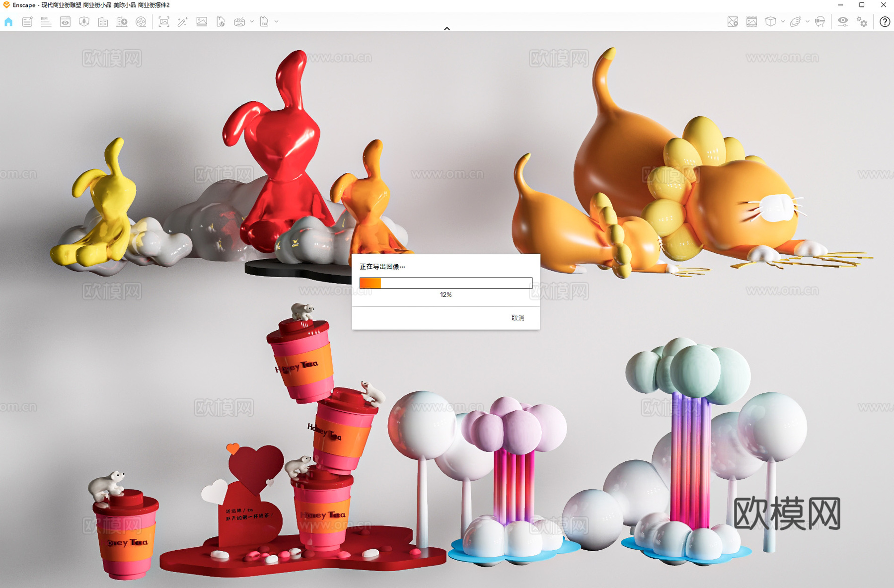
Task: Click the magic wand sparkle icon
Action: click(x=182, y=22)
